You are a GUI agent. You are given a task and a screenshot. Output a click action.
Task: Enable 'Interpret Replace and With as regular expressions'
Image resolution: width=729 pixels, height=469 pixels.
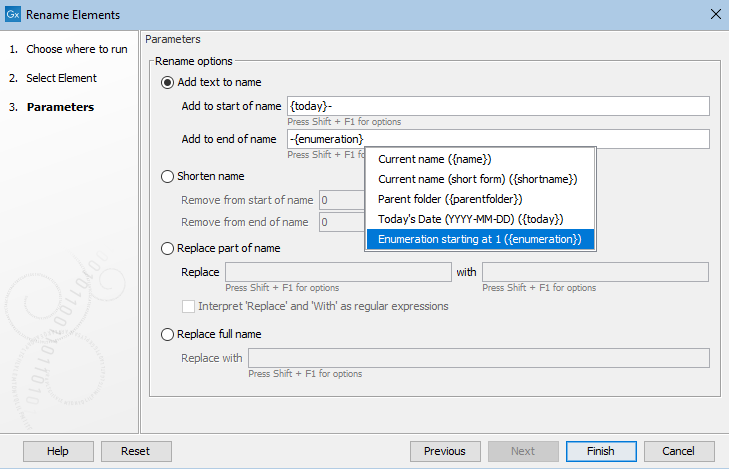pos(189,306)
